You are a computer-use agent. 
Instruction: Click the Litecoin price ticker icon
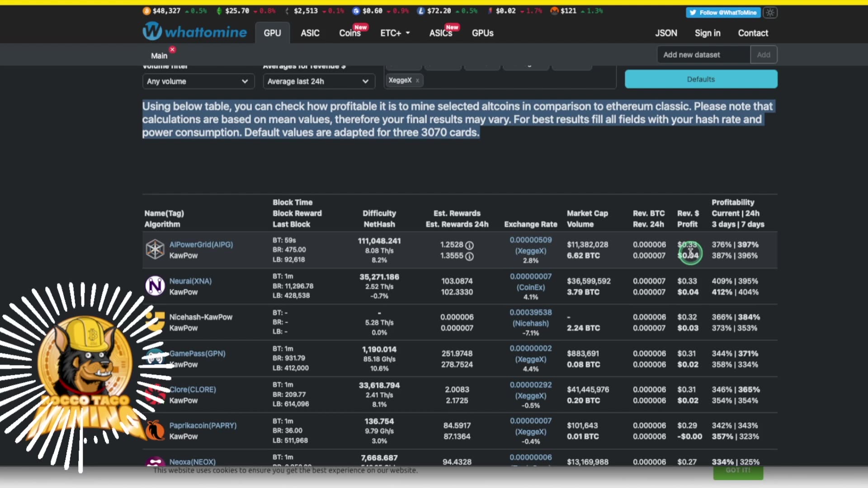coord(421,11)
